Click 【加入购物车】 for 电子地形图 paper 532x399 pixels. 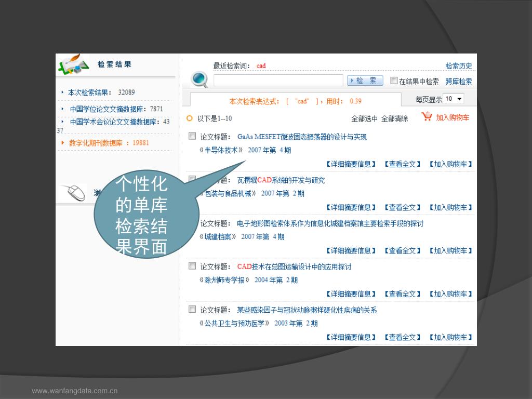pyautogui.click(x=450, y=251)
